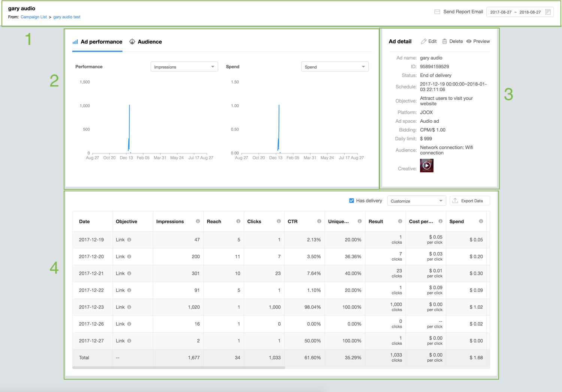Click the horizontal scrollbar under the table

[x=179, y=368]
